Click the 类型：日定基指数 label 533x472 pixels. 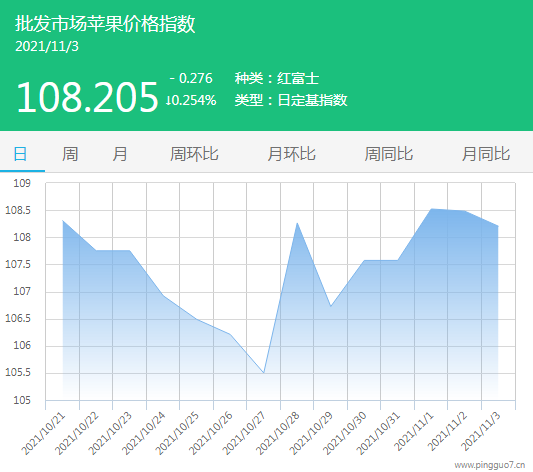[x=291, y=100]
